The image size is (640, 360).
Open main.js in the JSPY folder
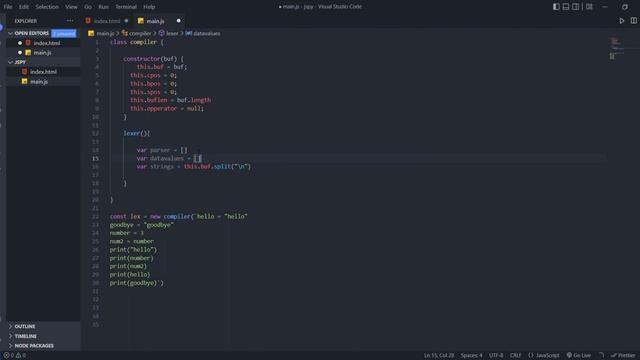(43, 82)
